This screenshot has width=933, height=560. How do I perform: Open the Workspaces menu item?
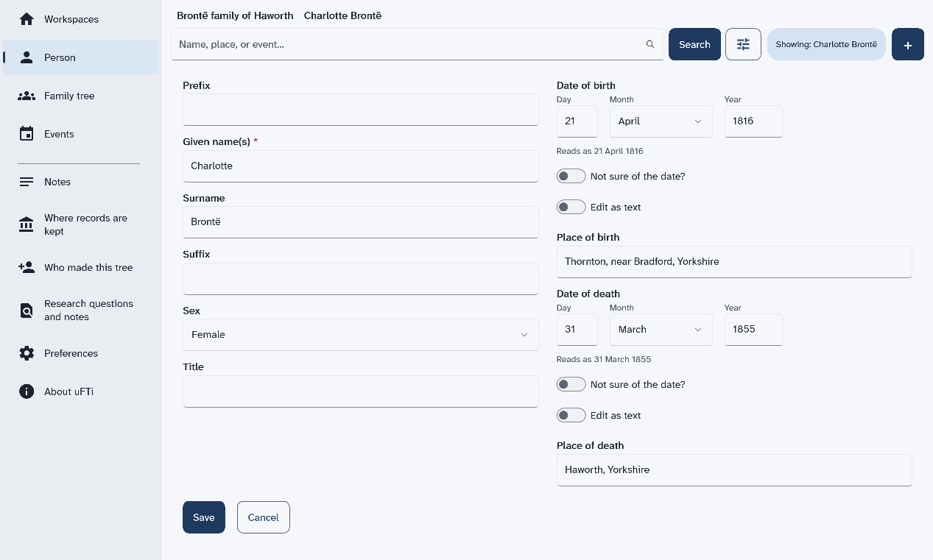click(x=81, y=19)
